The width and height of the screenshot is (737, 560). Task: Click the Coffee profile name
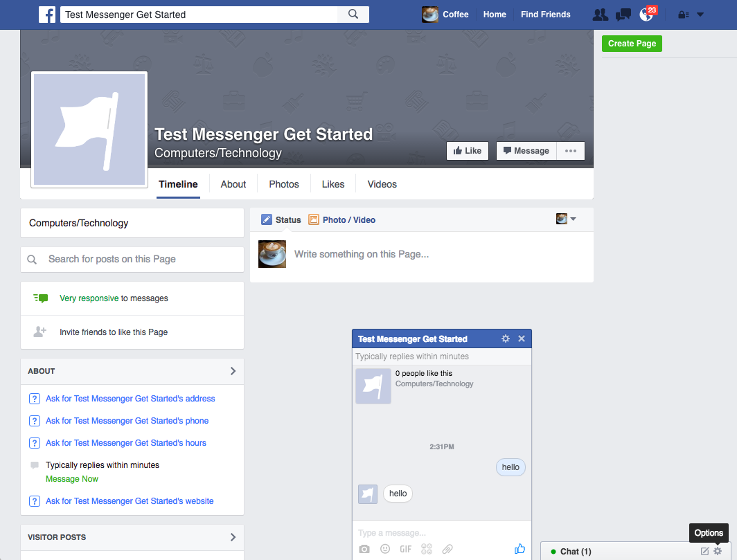click(x=456, y=15)
